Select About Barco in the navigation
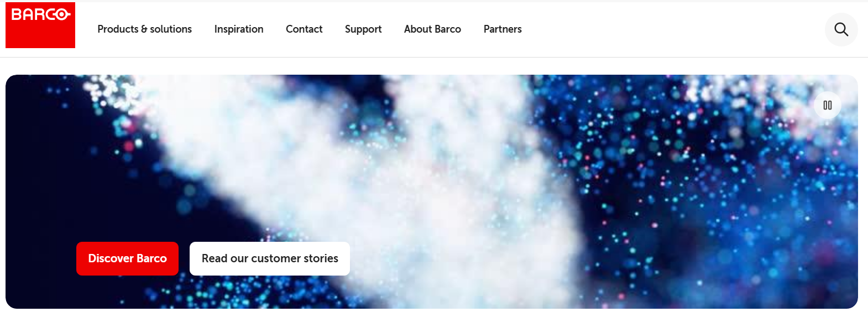 click(x=432, y=29)
